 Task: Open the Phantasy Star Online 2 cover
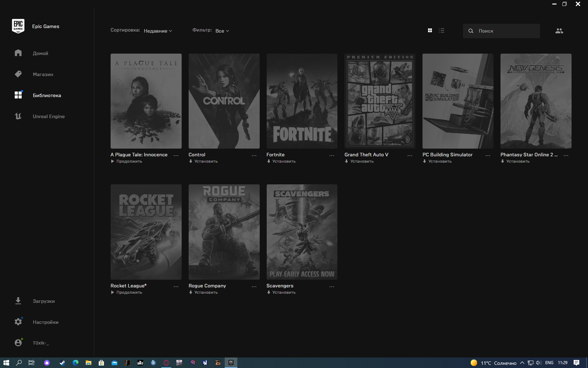(536, 101)
